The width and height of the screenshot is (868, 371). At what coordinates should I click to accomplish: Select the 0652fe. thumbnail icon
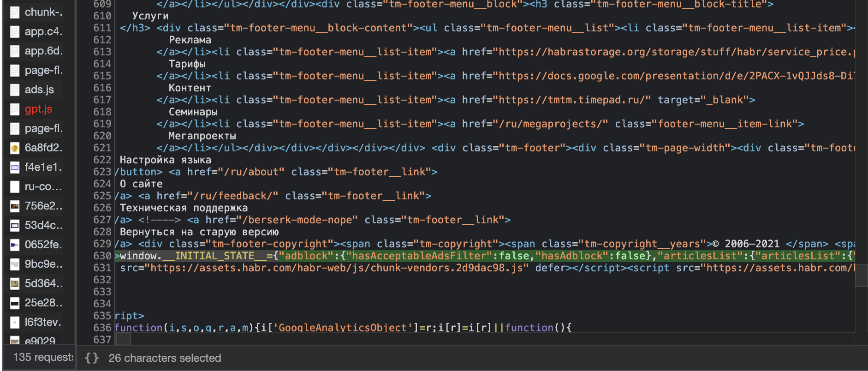click(15, 245)
